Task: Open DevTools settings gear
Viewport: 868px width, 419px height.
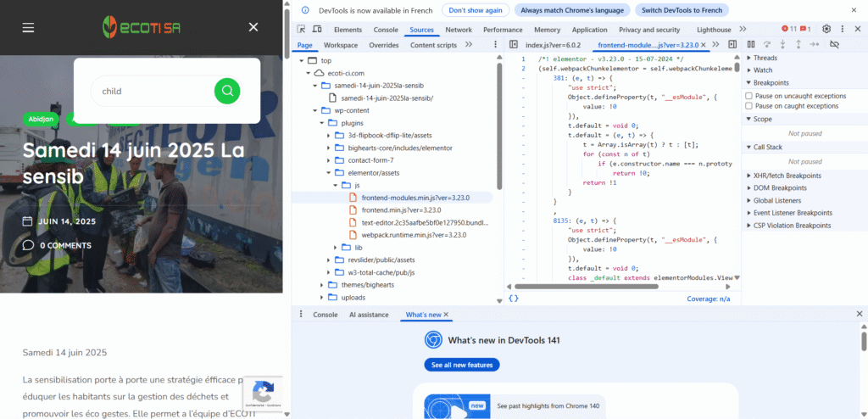Action: coord(826,30)
